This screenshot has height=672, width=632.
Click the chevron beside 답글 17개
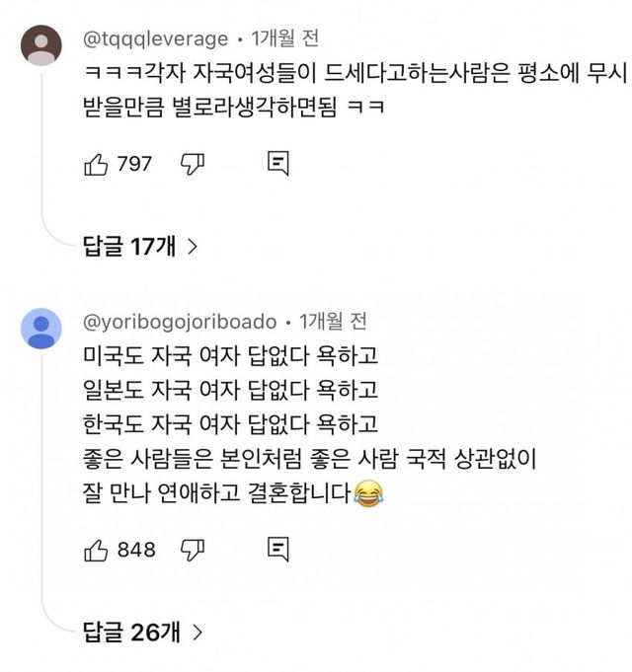pyautogui.click(x=192, y=247)
